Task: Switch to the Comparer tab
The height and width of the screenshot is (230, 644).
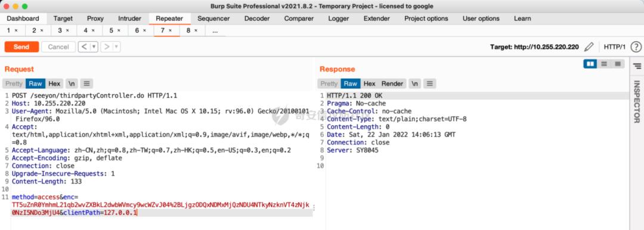Action: pos(299,18)
